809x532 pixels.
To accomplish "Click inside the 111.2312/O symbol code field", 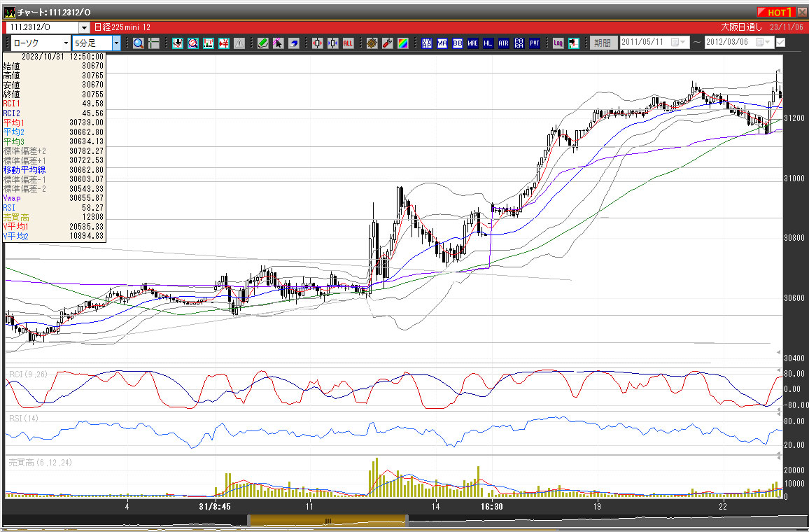I will coord(42,27).
